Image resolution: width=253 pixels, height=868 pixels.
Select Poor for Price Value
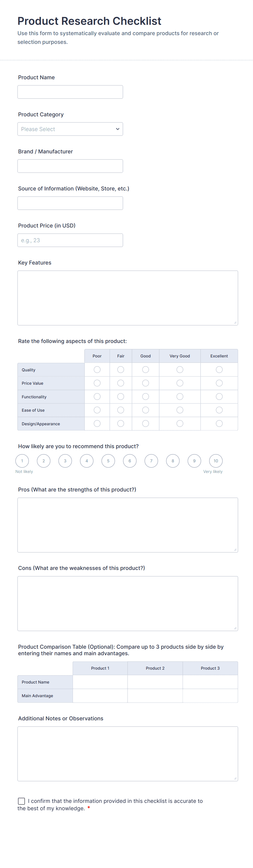pos(97,383)
